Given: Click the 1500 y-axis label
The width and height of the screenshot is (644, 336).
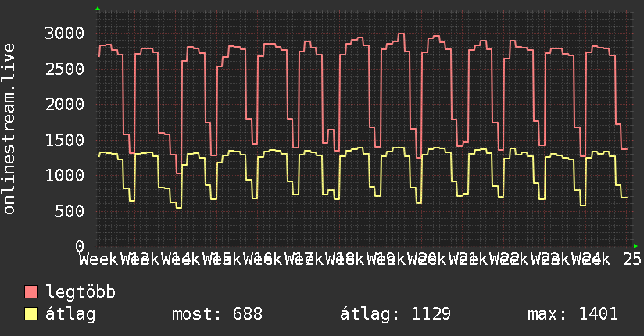Looking at the screenshot, I should pyautogui.click(x=65, y=140).
